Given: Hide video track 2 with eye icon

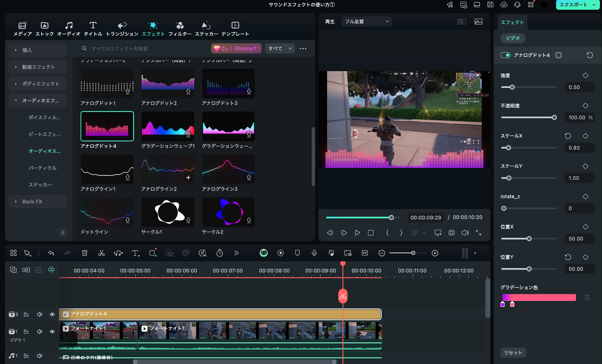Looking at the screenshot, I should pyautogui.click(x=52, y=314).
